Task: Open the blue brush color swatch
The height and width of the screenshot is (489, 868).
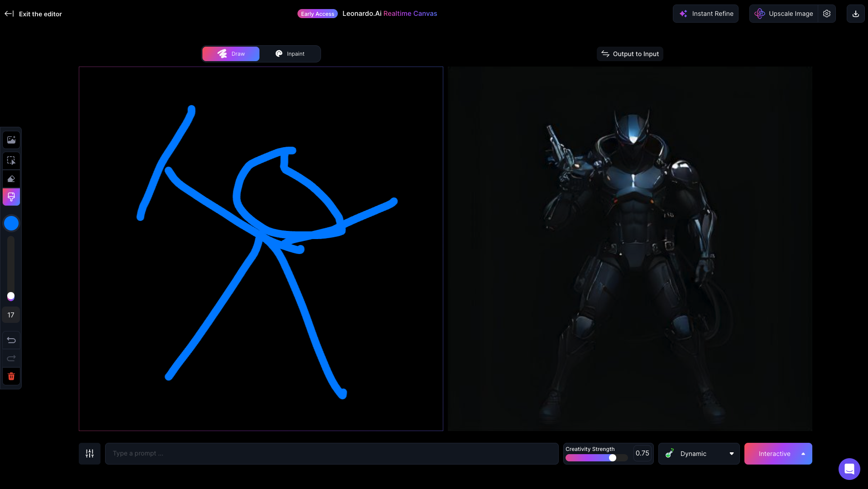Action: click(x=11, y=223)
